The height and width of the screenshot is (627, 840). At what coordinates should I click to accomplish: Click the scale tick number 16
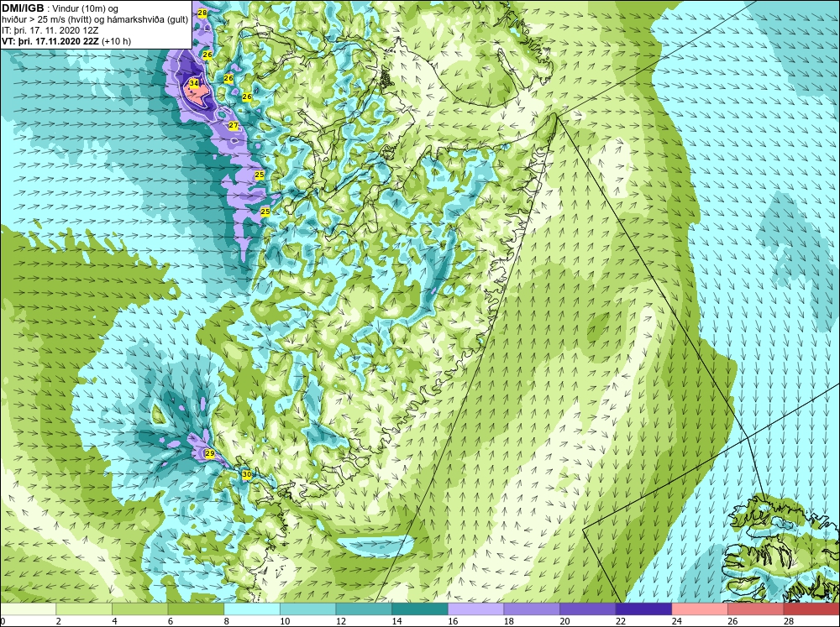[x=453, y=621]
